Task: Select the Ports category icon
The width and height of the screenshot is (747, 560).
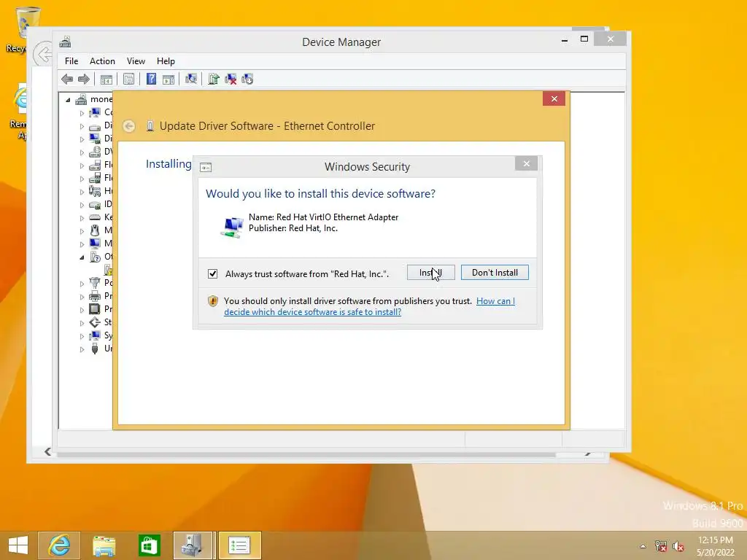Action: tap(95, 283)
